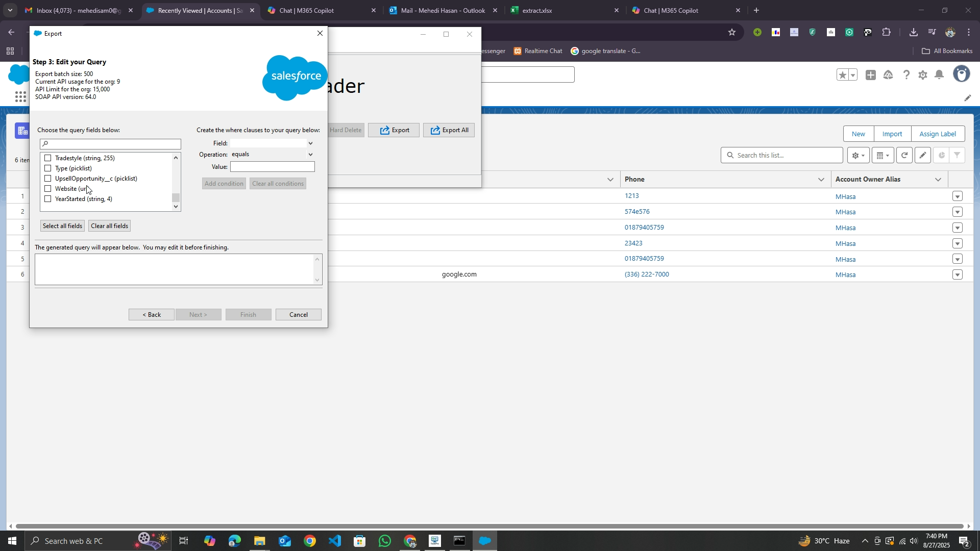Open the Operation equals dropdown
Viewport: 980px width, 551px height.
click(x=310, y=155)
